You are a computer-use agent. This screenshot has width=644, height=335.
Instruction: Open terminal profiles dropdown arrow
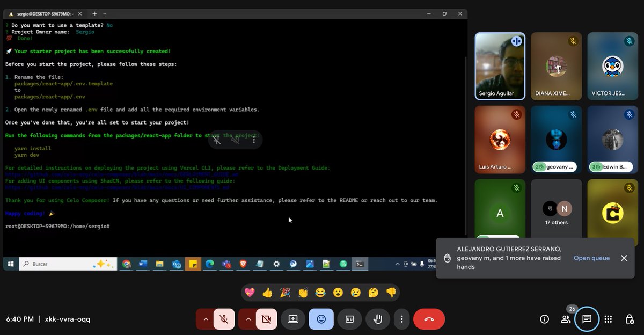point(105,13)
